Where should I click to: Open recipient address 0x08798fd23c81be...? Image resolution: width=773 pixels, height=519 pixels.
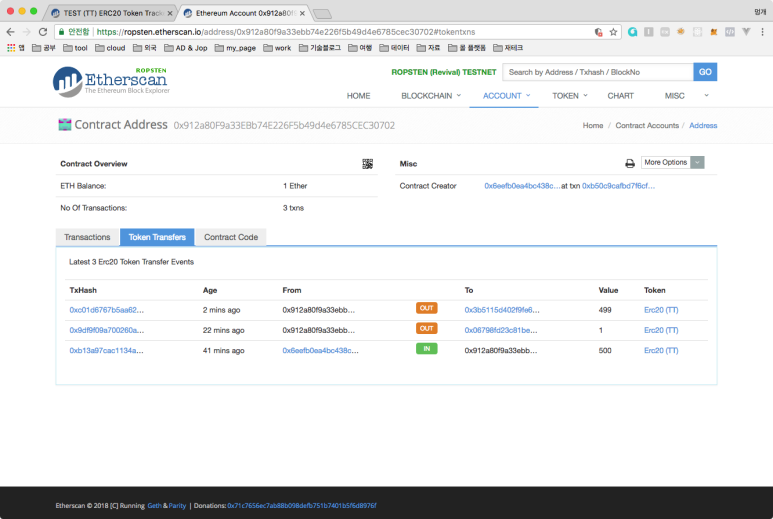click(x=501, y=330)
